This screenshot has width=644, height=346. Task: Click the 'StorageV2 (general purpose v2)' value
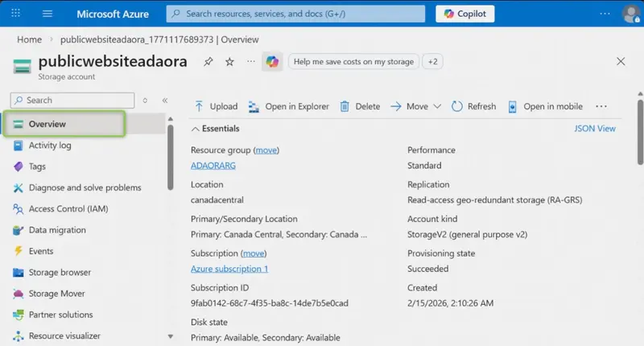[x=468, y=234]
